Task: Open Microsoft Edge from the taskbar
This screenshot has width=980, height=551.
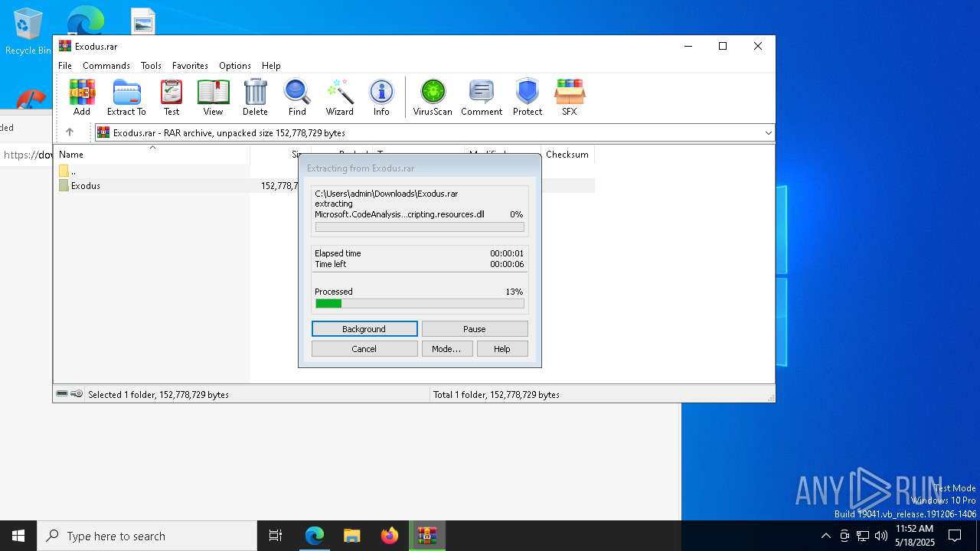Action: (x=315, y=536)
